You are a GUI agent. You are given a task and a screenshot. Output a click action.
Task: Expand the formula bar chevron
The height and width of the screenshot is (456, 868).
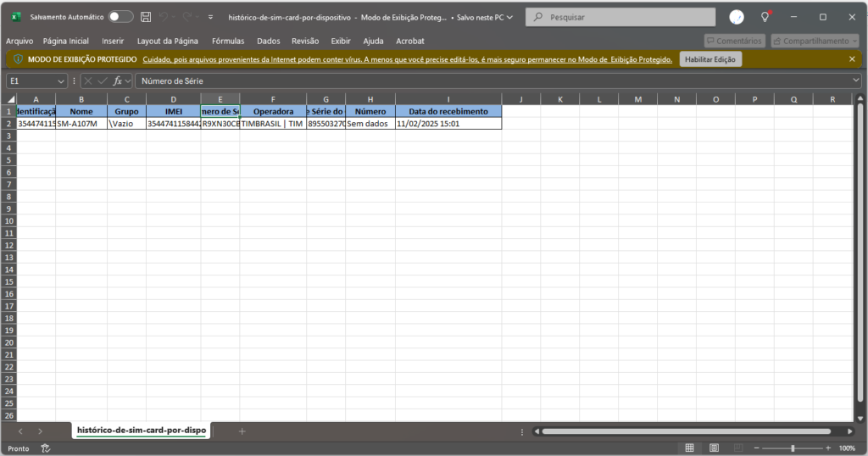click(x=856, y=81)
